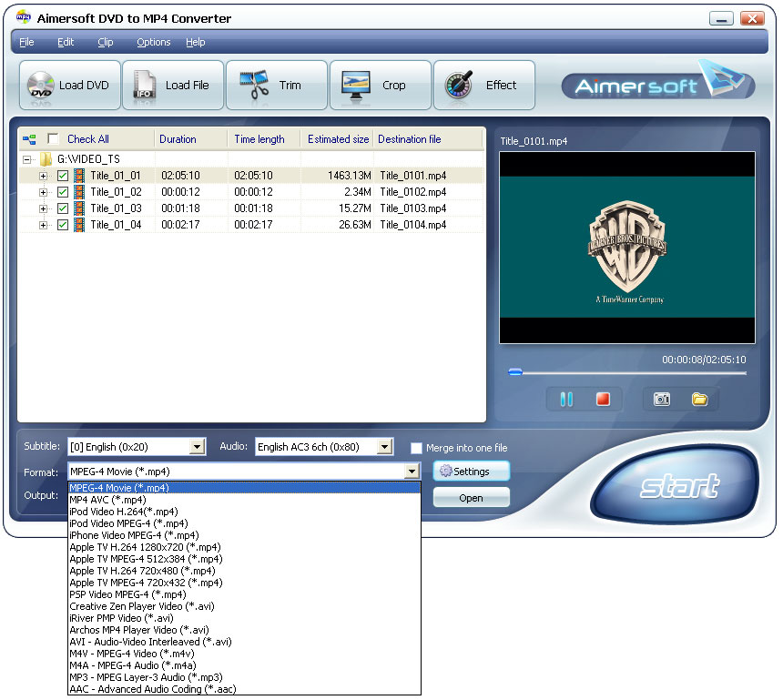The width and height of the screenshot is (783, 700).
Task: Select iPod Video H.264 format
Action: coord(244,512)
